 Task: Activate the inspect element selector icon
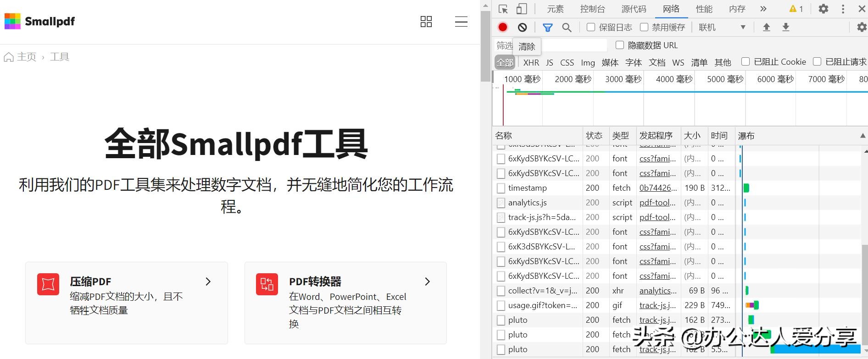[x=503, y=9]
